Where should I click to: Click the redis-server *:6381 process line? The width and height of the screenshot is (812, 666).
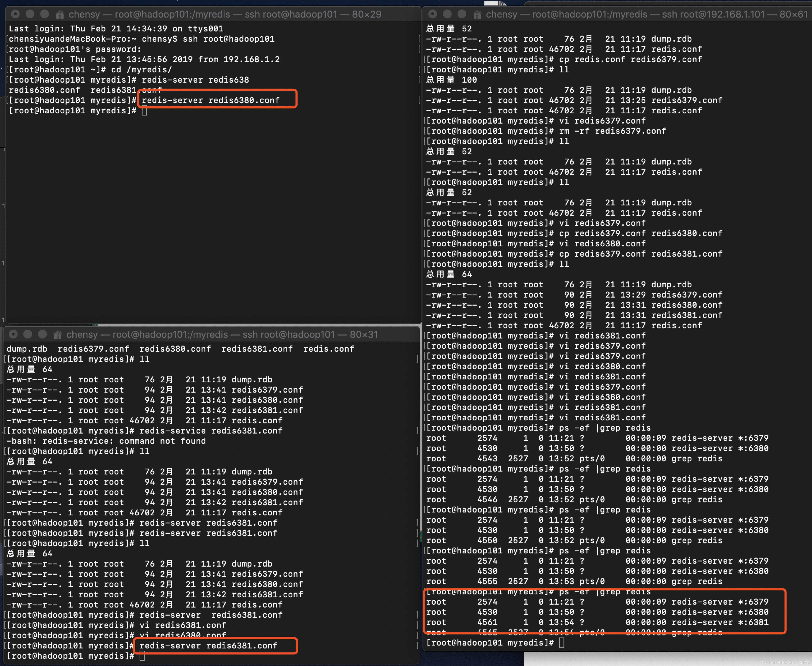pyautogui.click(x=720, y=622)
